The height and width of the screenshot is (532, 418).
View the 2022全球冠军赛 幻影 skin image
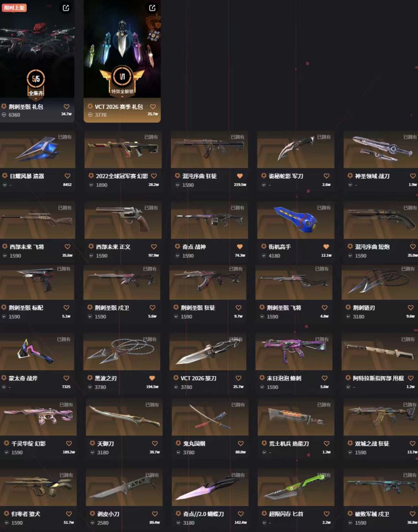click(x=123, y=149)
